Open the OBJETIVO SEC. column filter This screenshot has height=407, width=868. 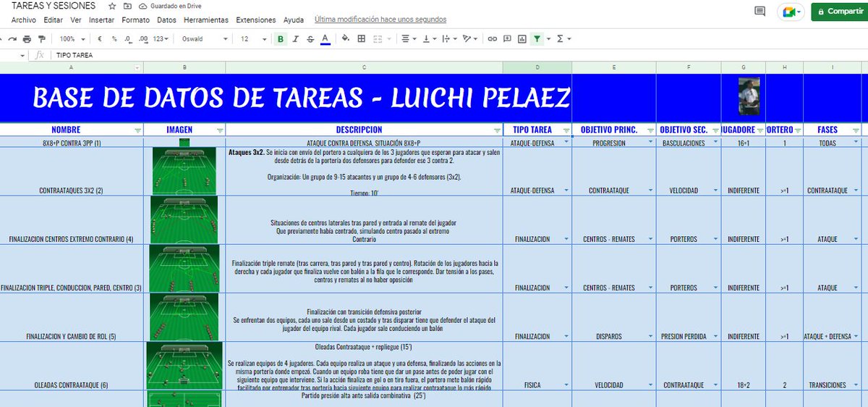715,130
